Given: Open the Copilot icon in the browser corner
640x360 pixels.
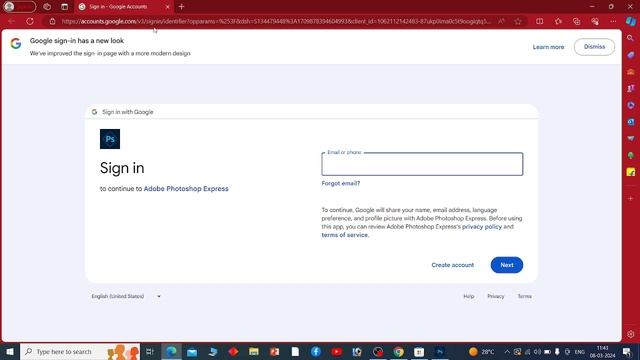Looking at the screenshot, I should pos(631,21).
